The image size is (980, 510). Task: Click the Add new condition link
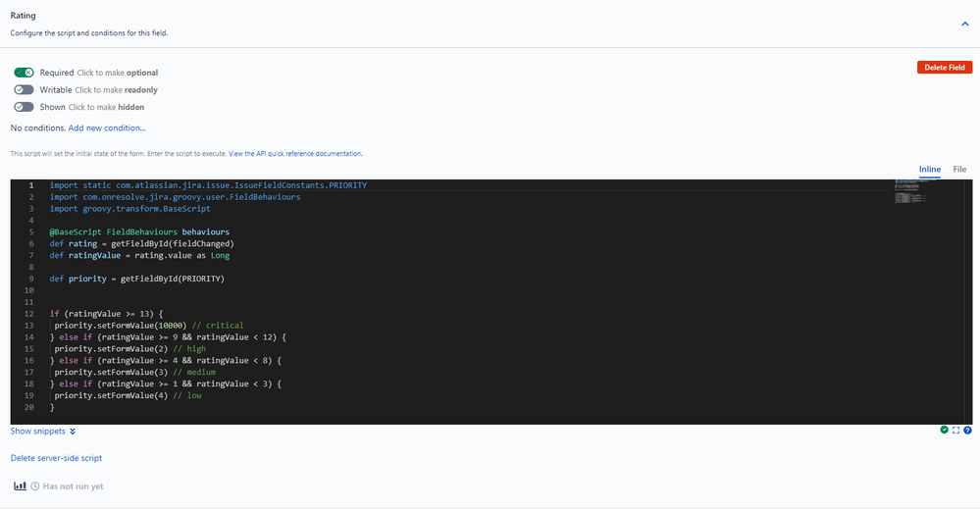click(x=107, y=127)
